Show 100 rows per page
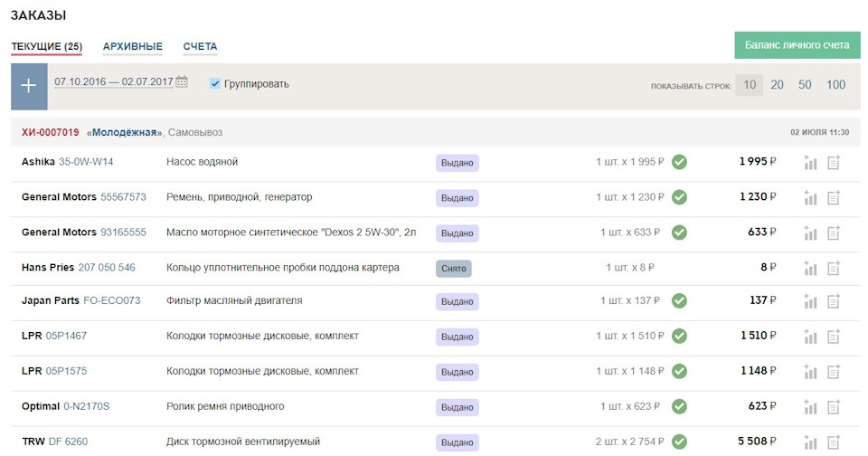The height and width of the screenshot is (456, 868). tap(835, 85)
